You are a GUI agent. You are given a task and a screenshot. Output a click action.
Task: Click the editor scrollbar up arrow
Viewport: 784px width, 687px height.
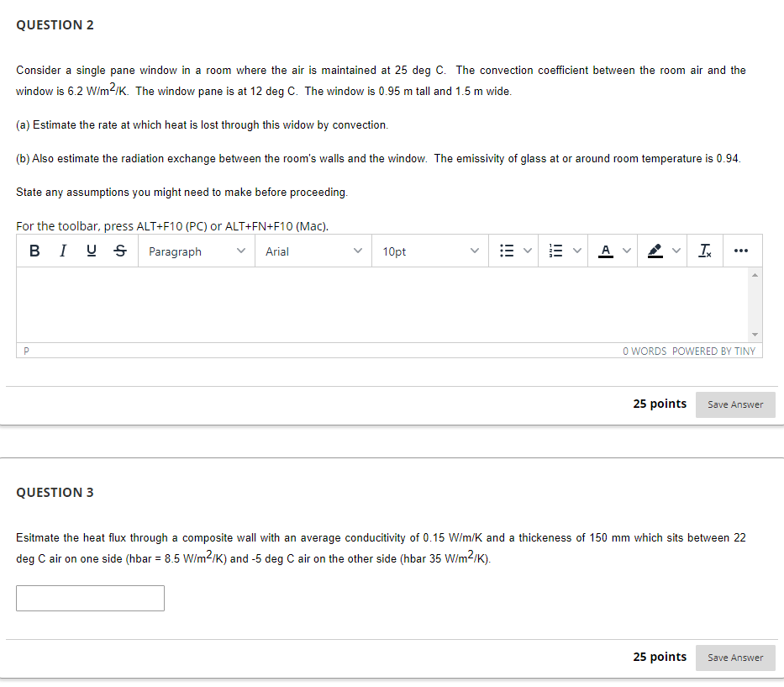point(755,275)
